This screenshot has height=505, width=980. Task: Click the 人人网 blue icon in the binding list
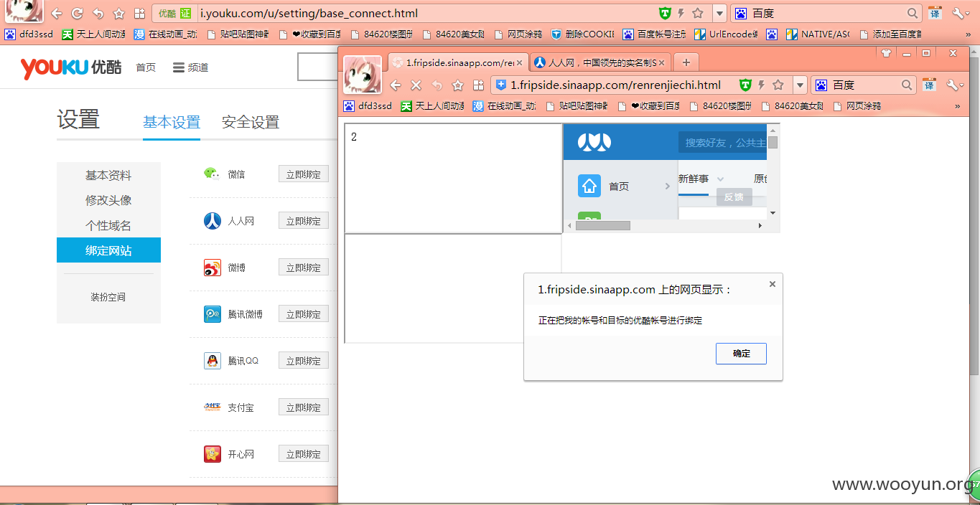point(212,220)
